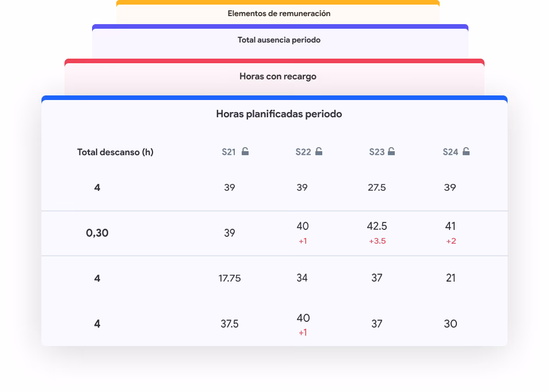This screenshot has height=392, width=549.
Task: Click the 34 hours cell under S22
Action: point(302,278)
